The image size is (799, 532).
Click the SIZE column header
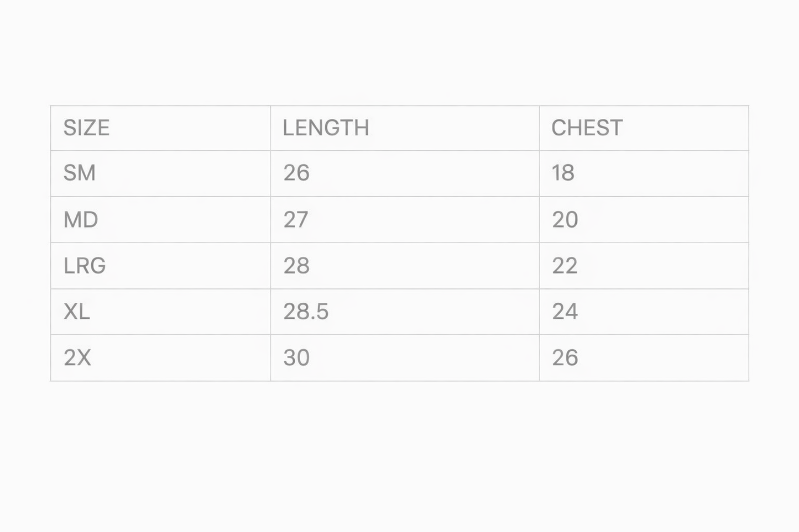[86, 128]
